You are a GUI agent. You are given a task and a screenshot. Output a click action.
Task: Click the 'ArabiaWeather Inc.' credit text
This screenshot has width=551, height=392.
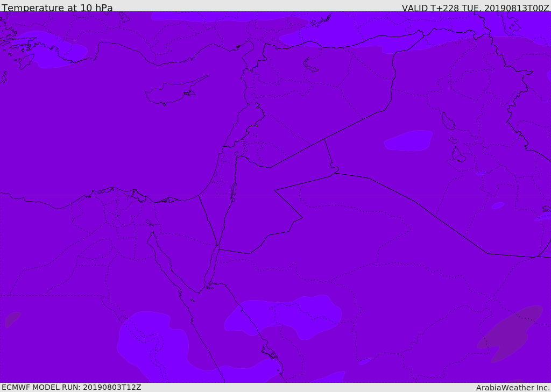click(x=513, y=388)
